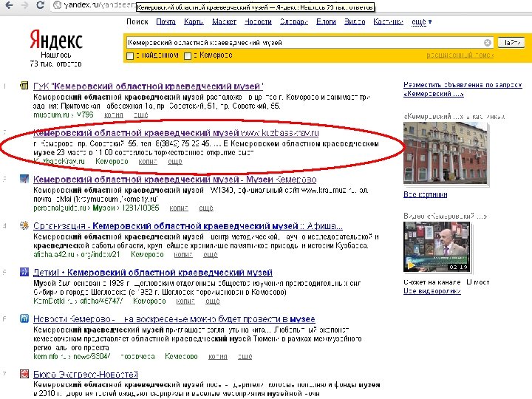Image resolution: width=532 pixels, height=399 pixels.
Task: Click favicon beside Афиша organization result
Action: tap(24, 225)
